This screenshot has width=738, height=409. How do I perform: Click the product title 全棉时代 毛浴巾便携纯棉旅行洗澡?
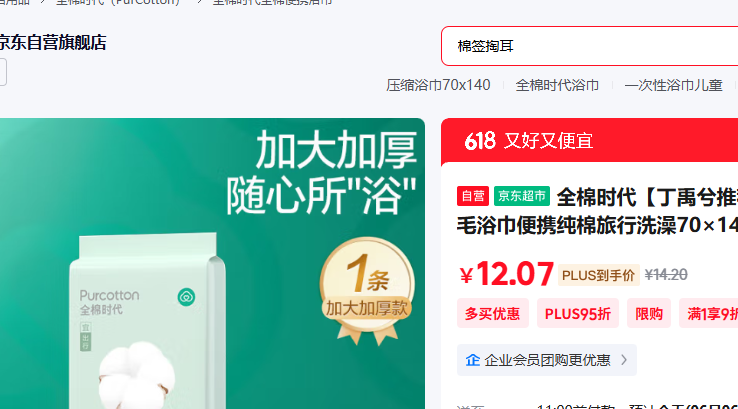coord(597,211)
